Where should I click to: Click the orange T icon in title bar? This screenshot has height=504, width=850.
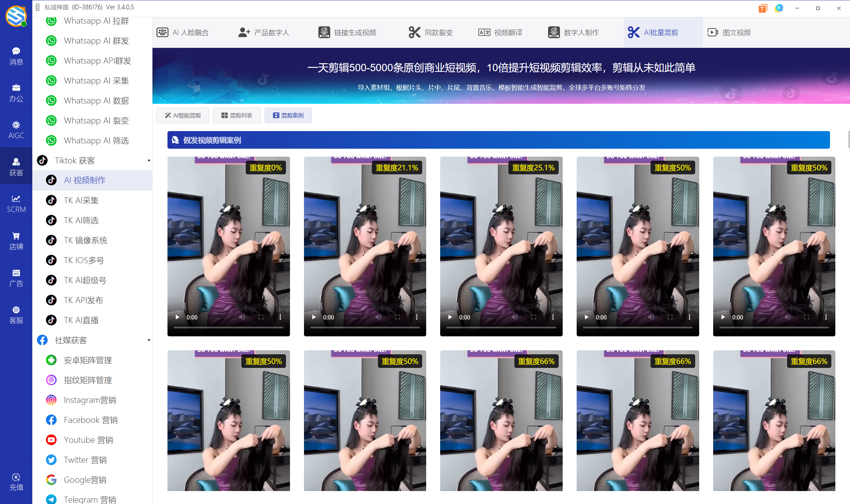[762, 8]
